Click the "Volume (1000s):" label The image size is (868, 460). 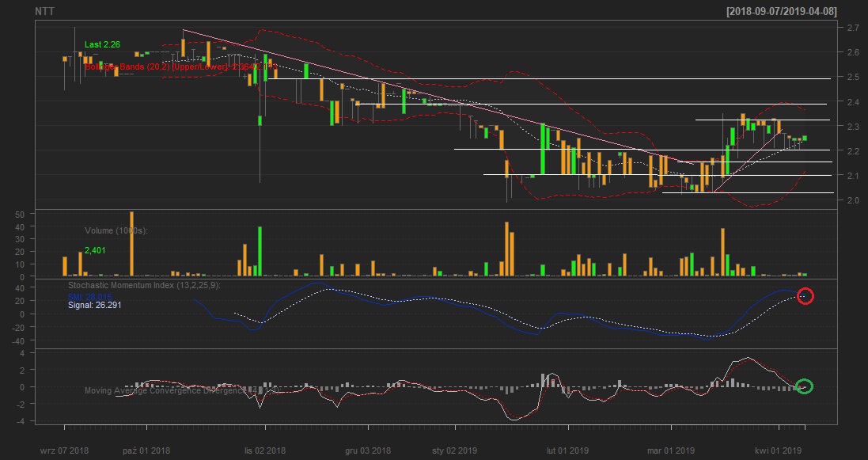coord(116,230)
